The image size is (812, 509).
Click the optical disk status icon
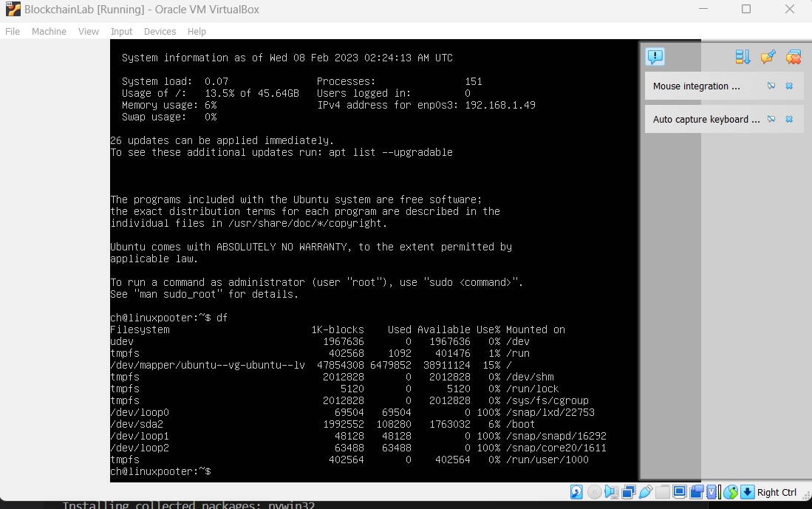point(595,492)
